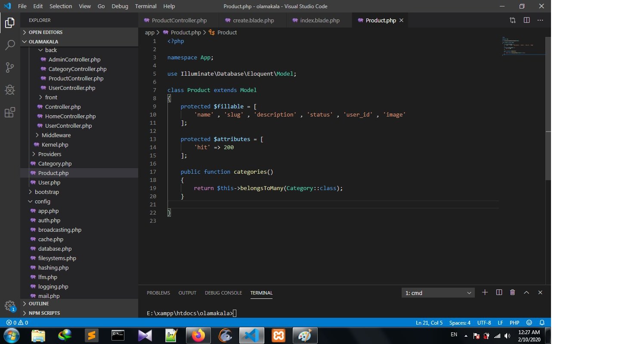Open the Source Control view
Image resolution: width=644 pixels, height=344 pixels.
[10, 68]
